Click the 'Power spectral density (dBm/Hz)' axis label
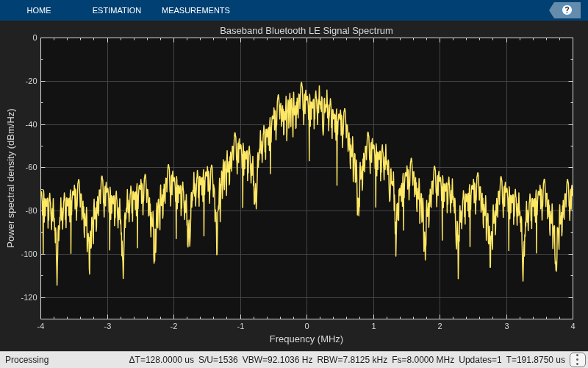The height and width of the screenshot is (368, 588). tap(11, 178)
